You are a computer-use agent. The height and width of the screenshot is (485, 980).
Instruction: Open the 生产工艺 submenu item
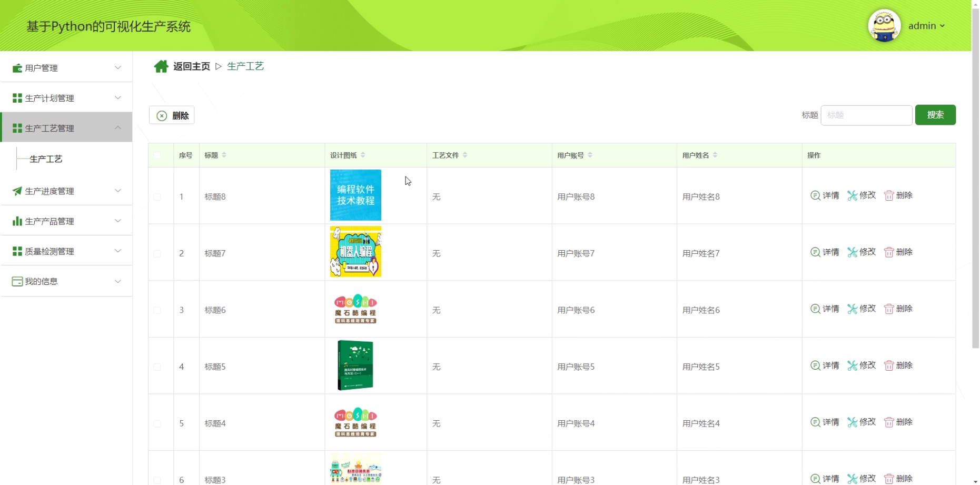tap(46, 159)
